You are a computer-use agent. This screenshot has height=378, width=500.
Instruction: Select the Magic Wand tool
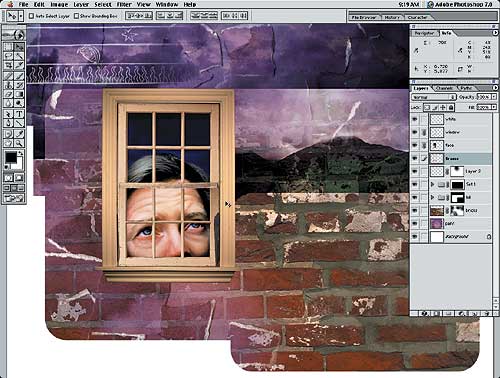click(x=19, y=56)
